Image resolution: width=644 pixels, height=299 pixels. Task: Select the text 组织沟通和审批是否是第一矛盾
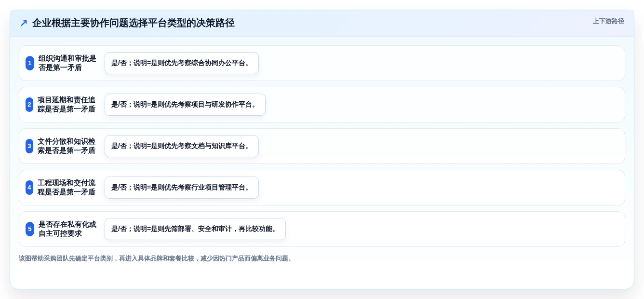tap(67, 63)
